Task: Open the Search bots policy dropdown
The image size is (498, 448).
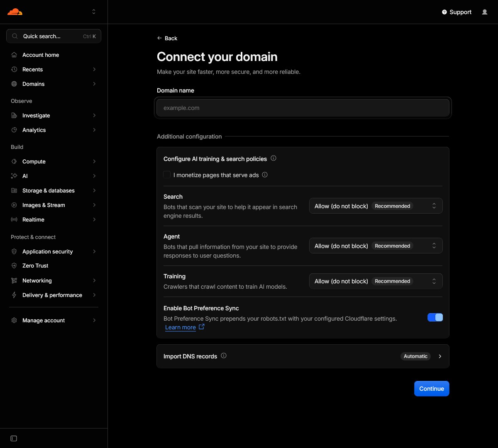Action: click(376, 206)
